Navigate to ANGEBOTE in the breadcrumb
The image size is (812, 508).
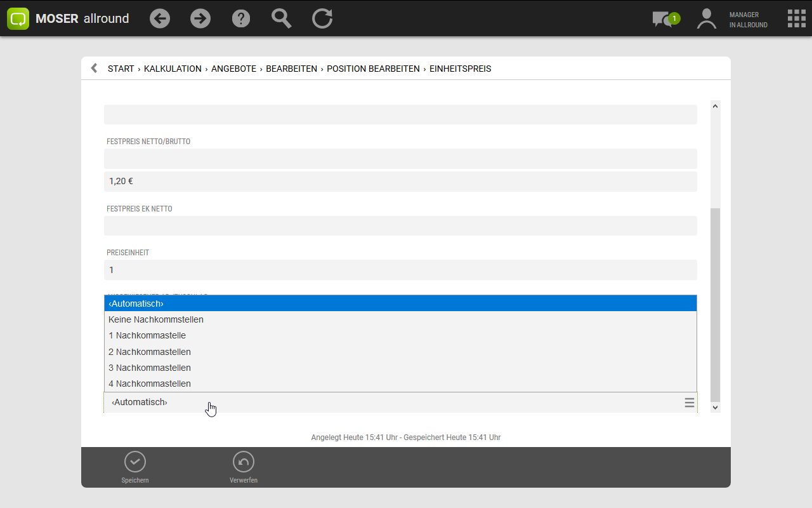pos(233,69)
